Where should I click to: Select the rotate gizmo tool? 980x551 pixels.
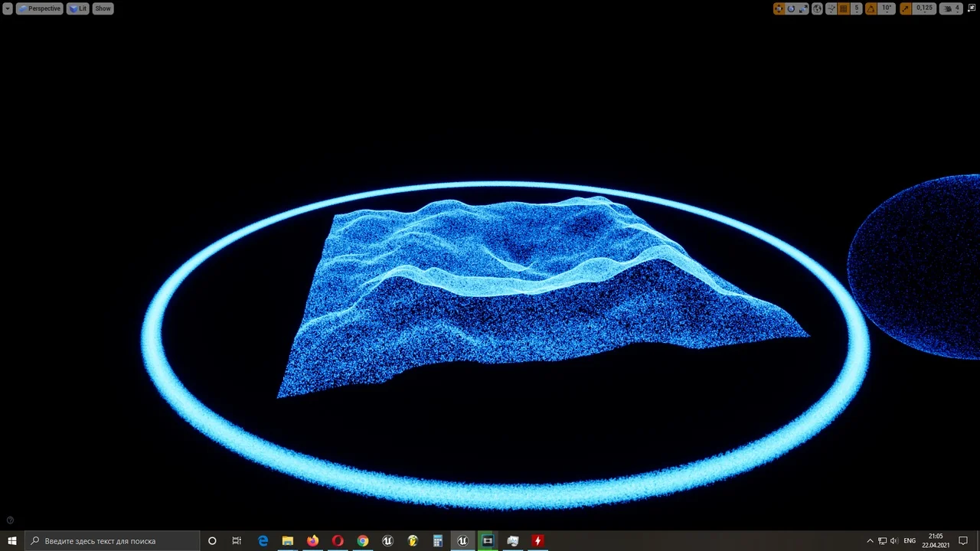pos(791,8)
